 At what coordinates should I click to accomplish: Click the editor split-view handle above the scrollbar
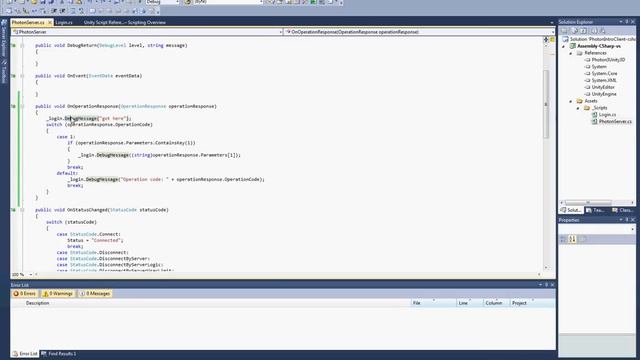click(x=546, y=40)
